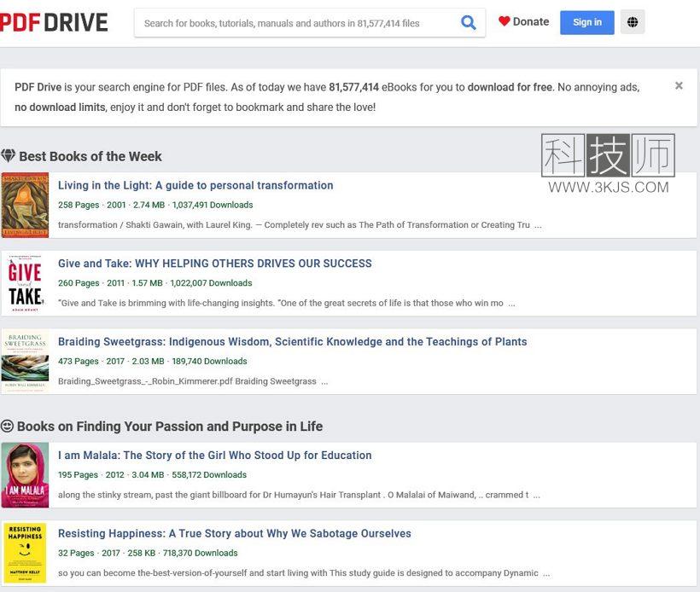Click the Best Books of the Week heading
700x592 pixels.
pyautogui.click(x=90, y=156)
